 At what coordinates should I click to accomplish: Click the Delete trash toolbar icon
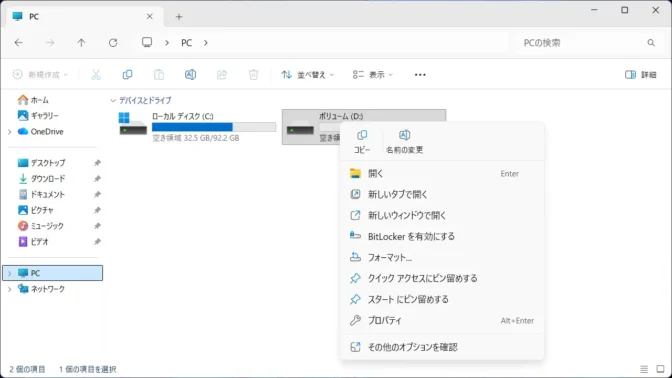click(253, 75)
